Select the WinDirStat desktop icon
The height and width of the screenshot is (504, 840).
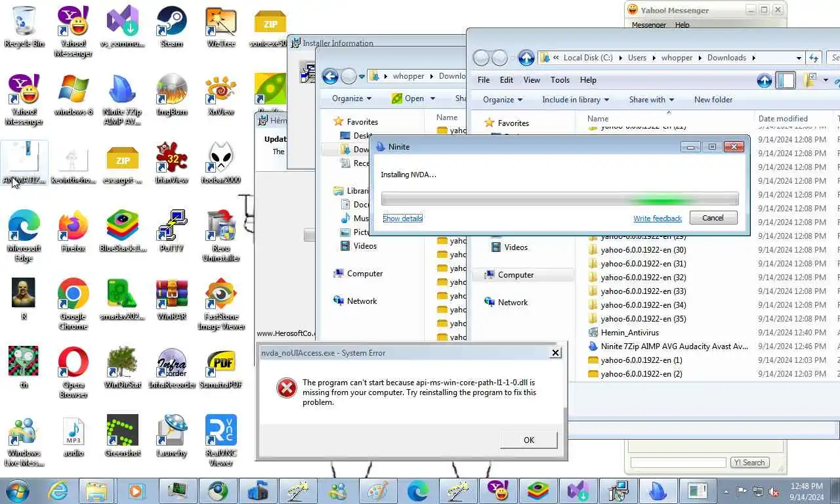point(123,367)
